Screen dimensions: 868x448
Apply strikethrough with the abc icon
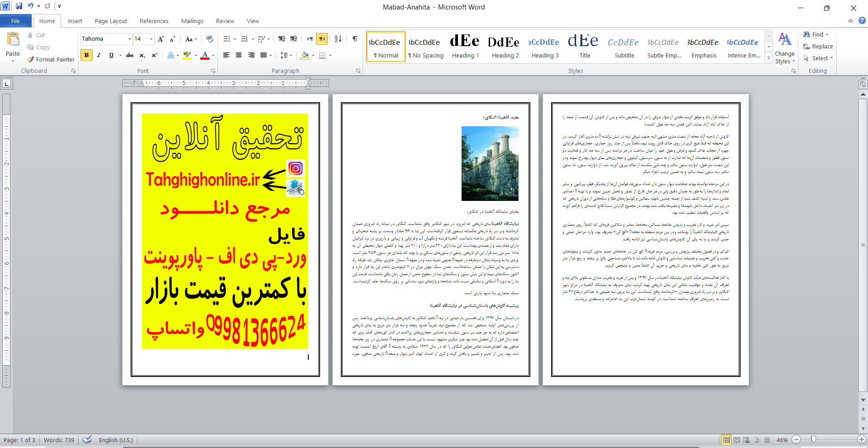pyautogui.click(x=130, y=55)
